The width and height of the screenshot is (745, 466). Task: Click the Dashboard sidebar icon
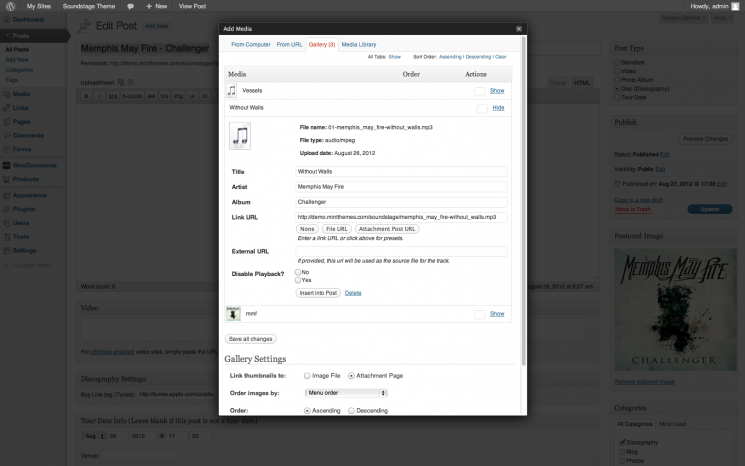point(7,19)
